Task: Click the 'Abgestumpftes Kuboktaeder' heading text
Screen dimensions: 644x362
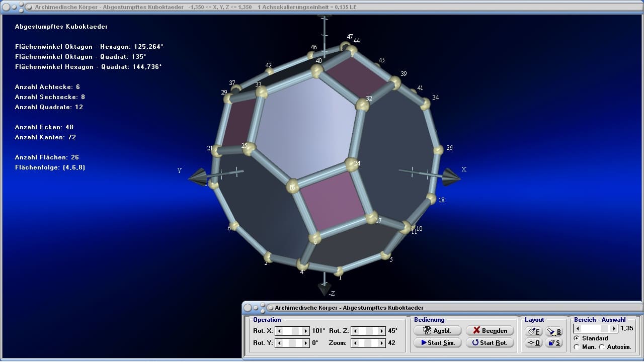Action: click(x=61, y=27)
